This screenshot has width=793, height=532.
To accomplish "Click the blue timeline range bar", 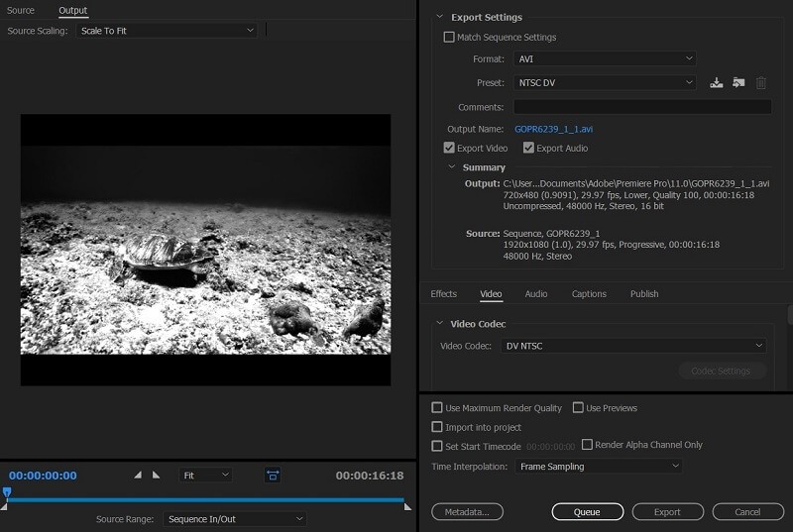I will pos(205,499).
